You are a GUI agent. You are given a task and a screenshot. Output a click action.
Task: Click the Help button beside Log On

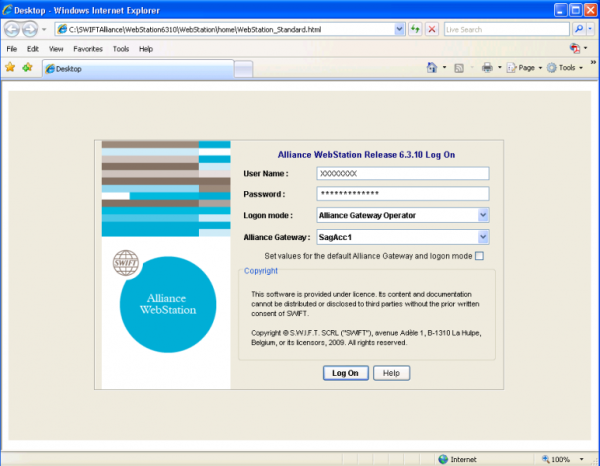[x=391, y=373]
